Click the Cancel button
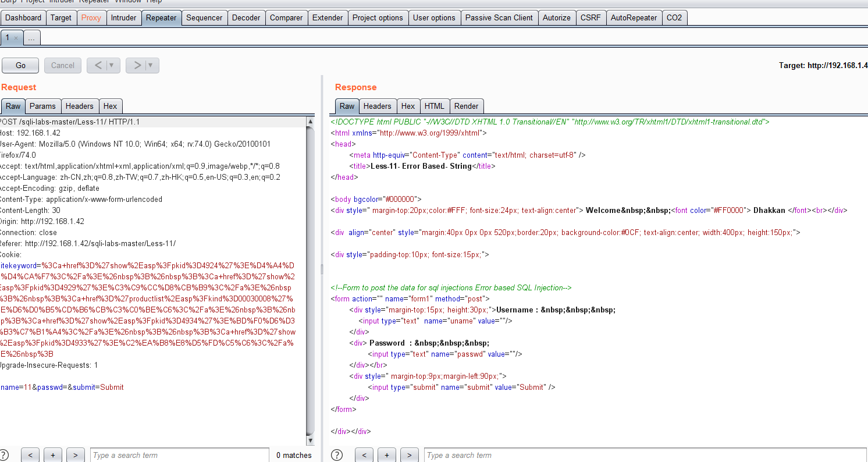Viewport: 868px width, 462px height. (x=62, y=65)
